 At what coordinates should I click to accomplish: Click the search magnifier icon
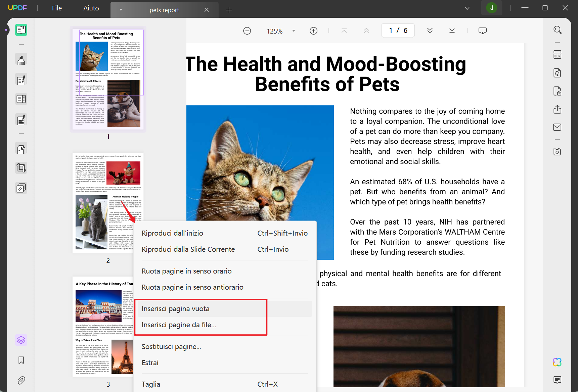557,30
